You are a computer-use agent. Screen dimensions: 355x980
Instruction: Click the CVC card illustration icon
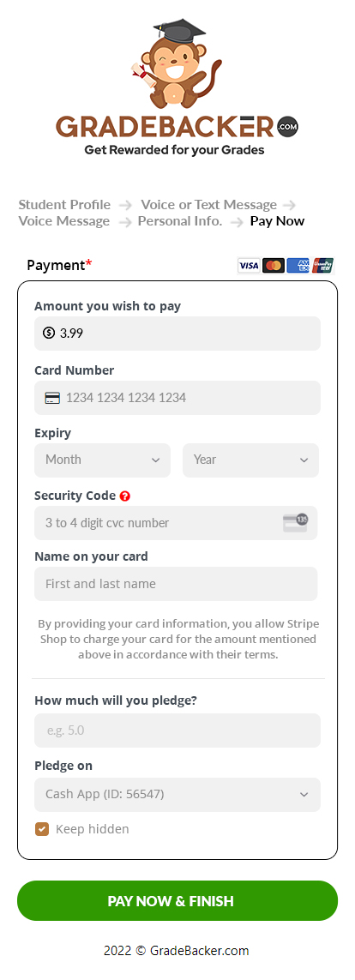pyautogui.click(x=295, y=522)
